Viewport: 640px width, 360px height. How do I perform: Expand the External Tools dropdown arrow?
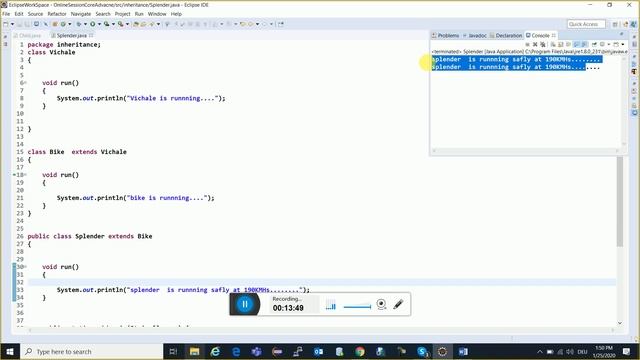[x=127, y=24]
